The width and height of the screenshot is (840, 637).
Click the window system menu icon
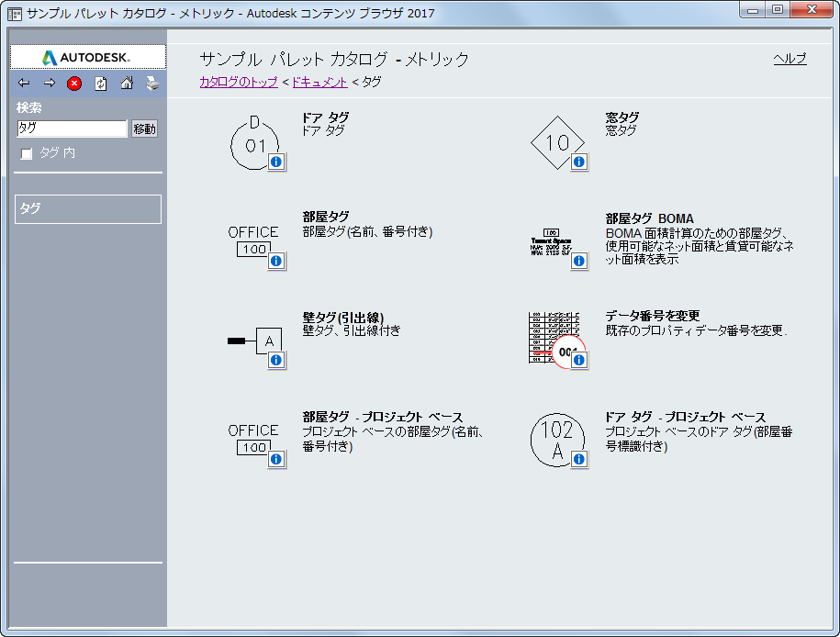coord(15,14)
